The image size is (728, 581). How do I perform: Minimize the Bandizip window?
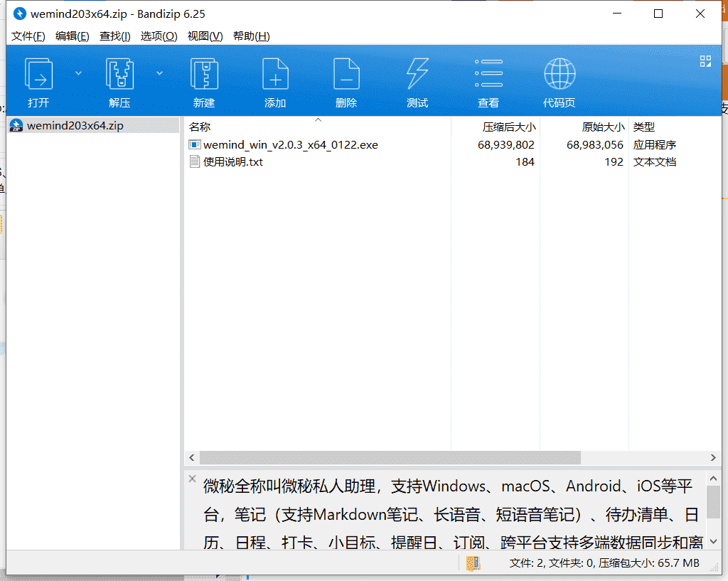(617, 14)
